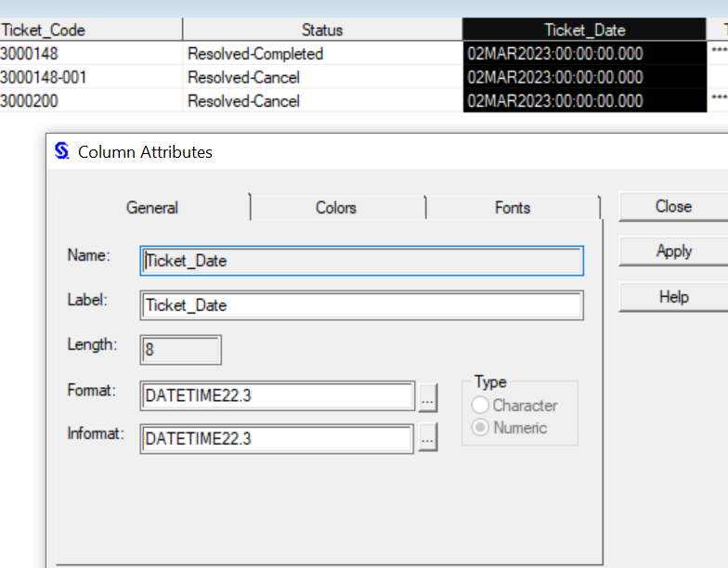
Task: Select the Ticket_Date column header
Action: pos(584,30)
